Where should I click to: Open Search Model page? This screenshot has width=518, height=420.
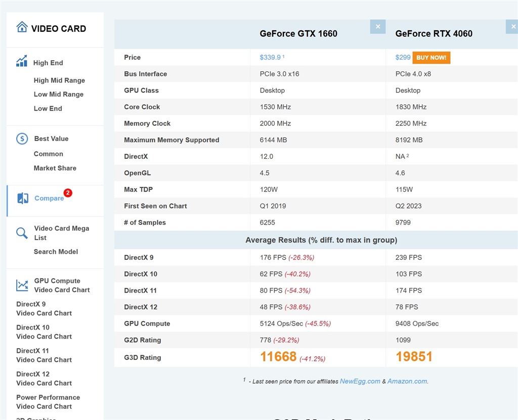click(56, 252)
